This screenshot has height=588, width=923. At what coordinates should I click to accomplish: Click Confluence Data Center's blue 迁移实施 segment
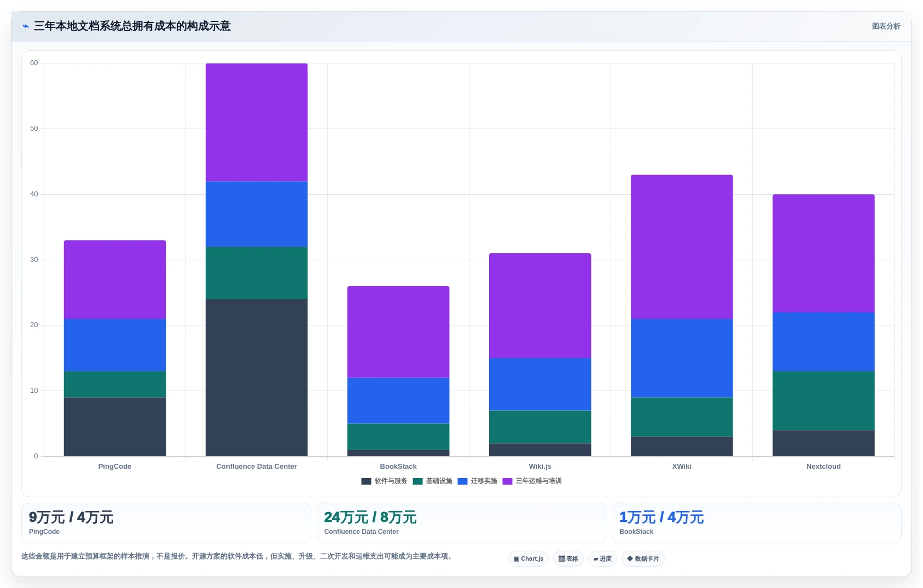257,214
